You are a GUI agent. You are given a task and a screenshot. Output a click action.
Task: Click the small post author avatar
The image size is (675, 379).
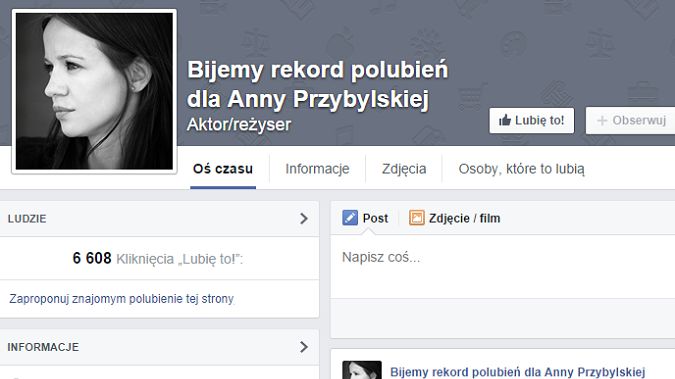coord(362,370)
